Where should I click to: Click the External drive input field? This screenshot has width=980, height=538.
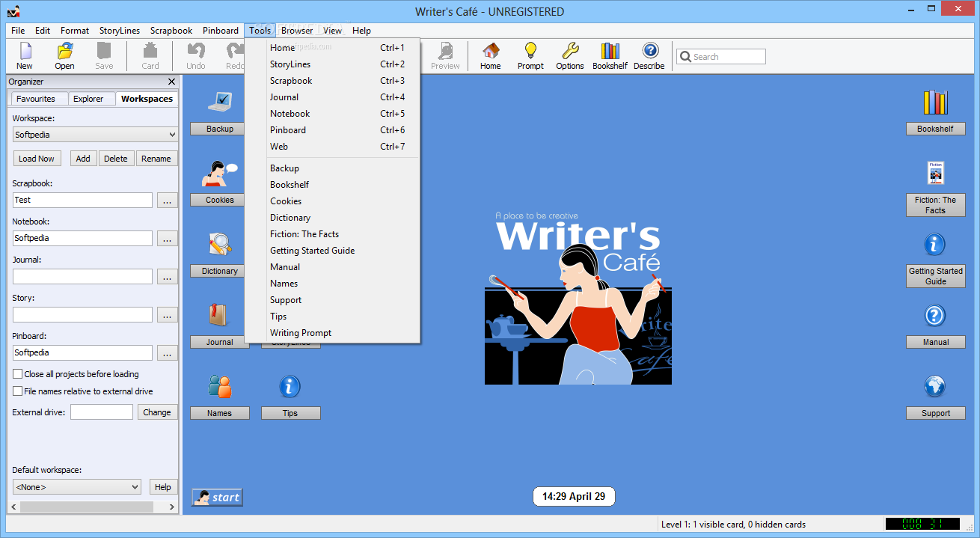coord(102,412)
